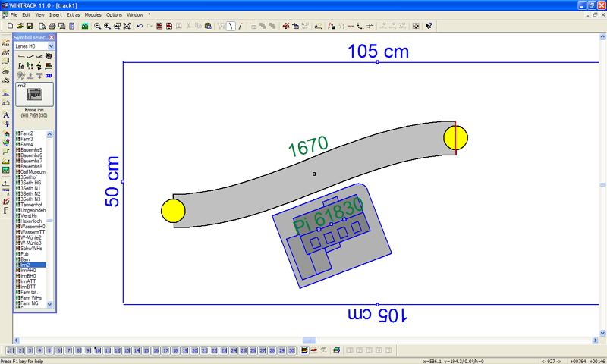Click the top '105 cm' dimension label
Viewport: 607px width, 364px height.
(378, 51)
